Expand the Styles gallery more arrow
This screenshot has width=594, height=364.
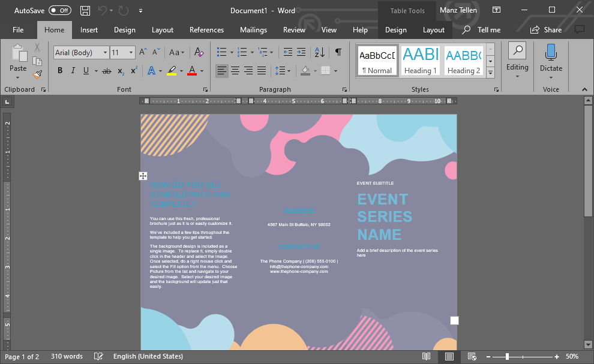(x=490, y=73)
